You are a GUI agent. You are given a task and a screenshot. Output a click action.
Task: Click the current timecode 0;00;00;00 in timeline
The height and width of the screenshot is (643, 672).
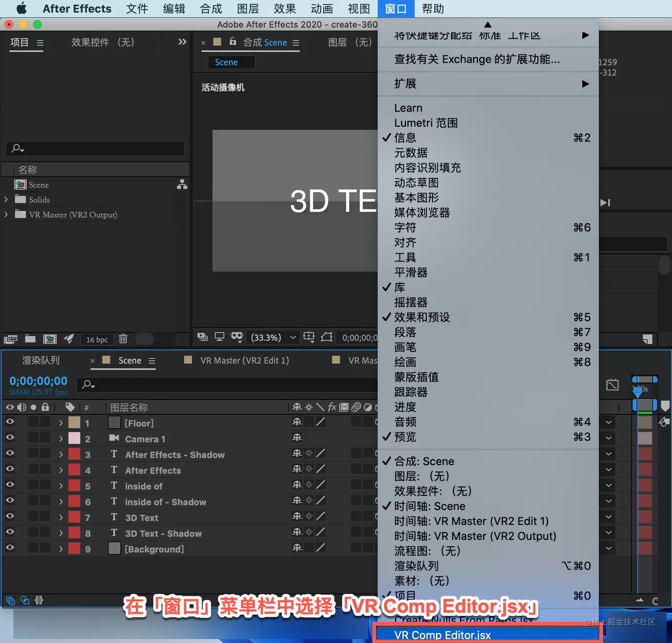[x=39, y=381]
